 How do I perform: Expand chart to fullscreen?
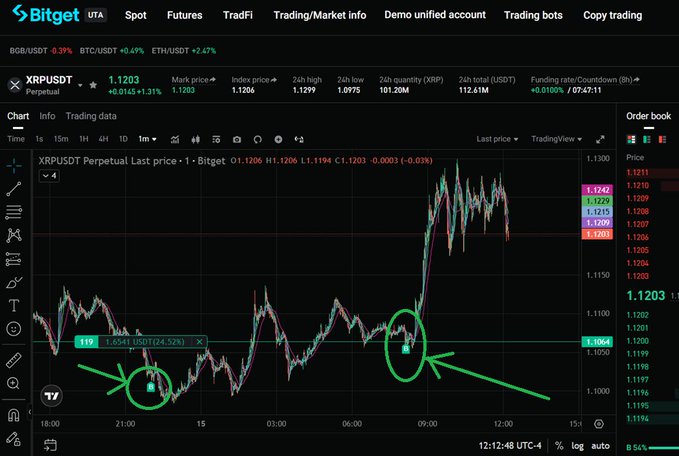600,139
